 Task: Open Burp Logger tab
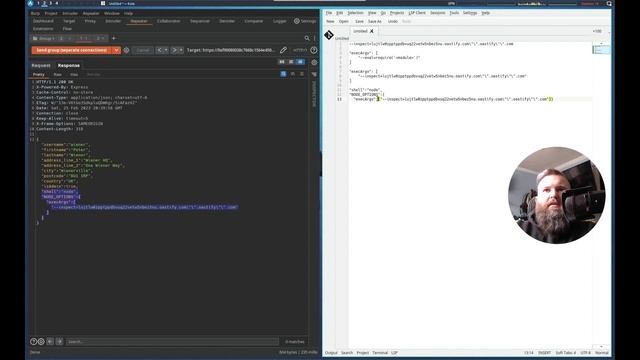(x=279, y=21)
